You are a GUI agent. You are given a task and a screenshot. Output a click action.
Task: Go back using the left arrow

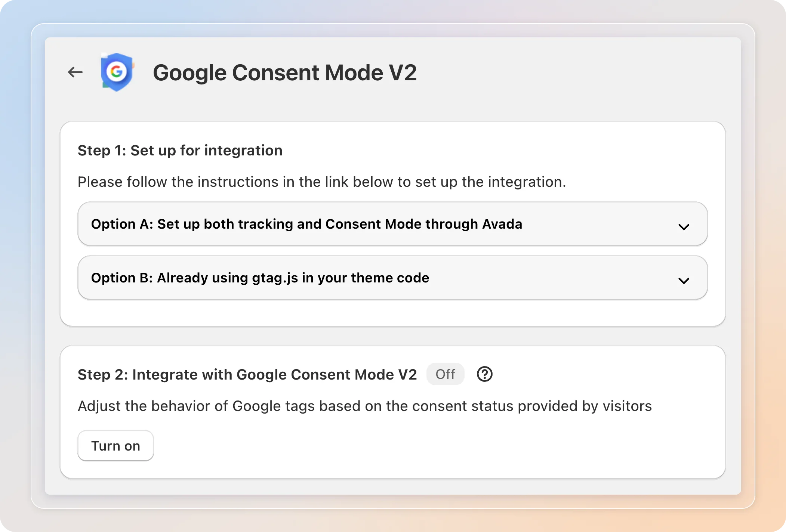pyautogui.click(x=75, y=72)
